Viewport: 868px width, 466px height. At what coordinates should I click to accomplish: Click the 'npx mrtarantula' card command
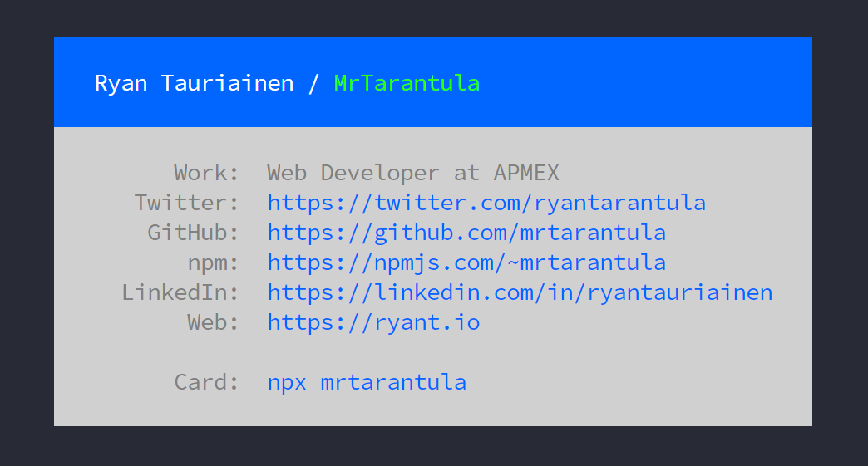(367, 382)
